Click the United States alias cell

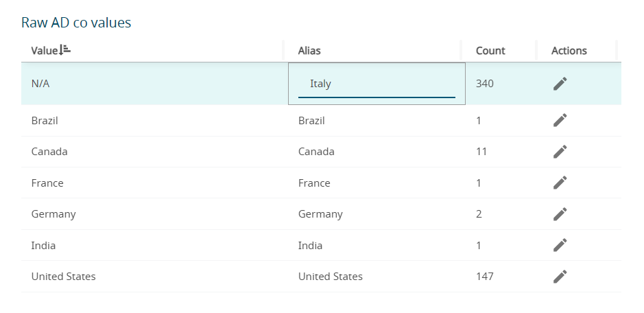pyautogui.click(x=330, y=277)
